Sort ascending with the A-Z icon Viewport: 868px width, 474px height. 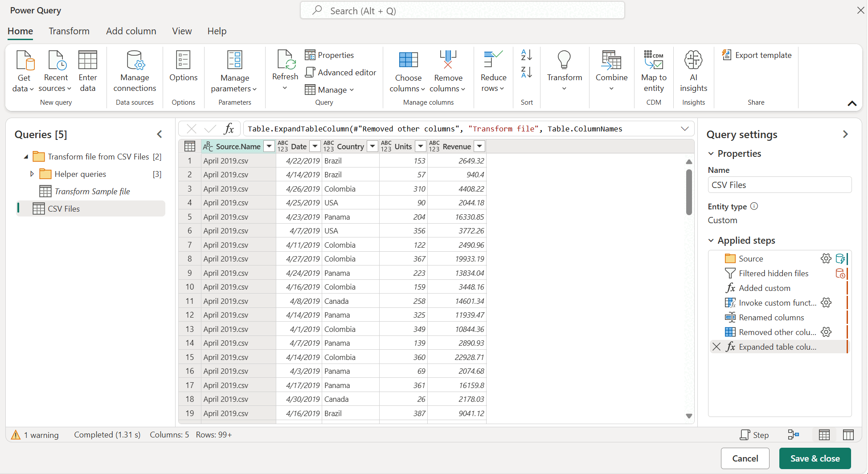coord(527,55)
